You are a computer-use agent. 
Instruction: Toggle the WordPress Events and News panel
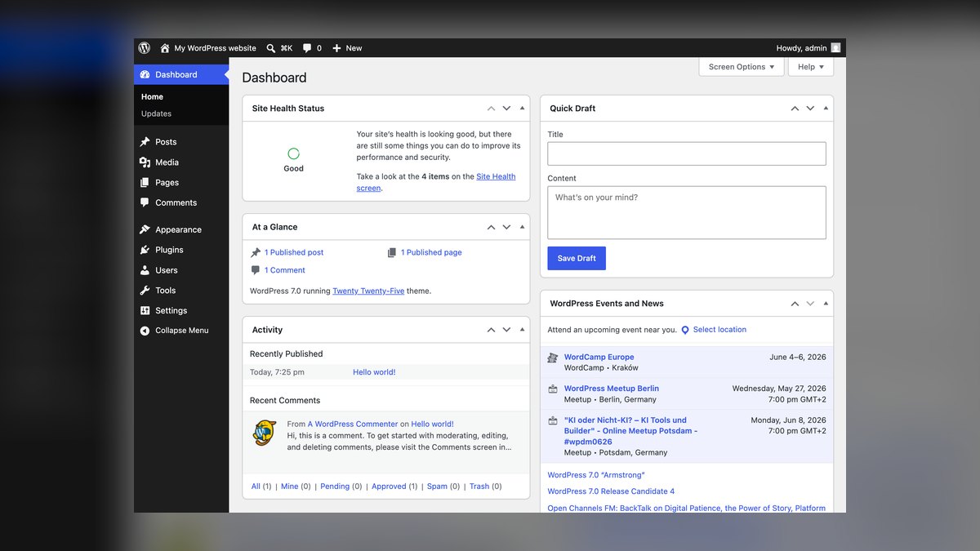(x=826, y=304)
